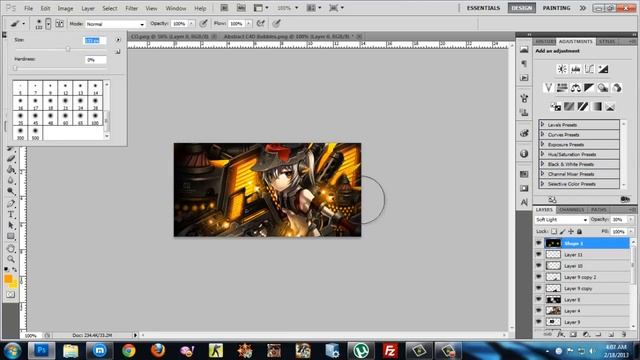The width and height of the screenshot is (640, 360).
Task: Open the Window menu
Action: tap(176, 8)
